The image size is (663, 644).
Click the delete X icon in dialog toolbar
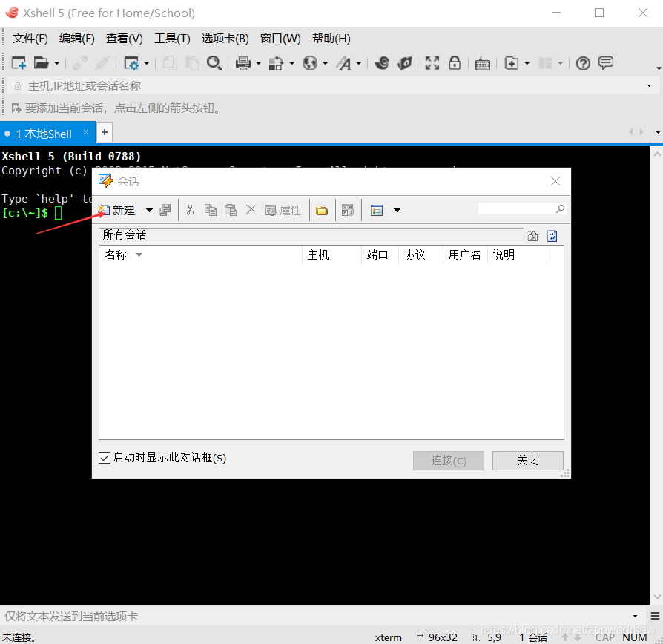(251, 209)
